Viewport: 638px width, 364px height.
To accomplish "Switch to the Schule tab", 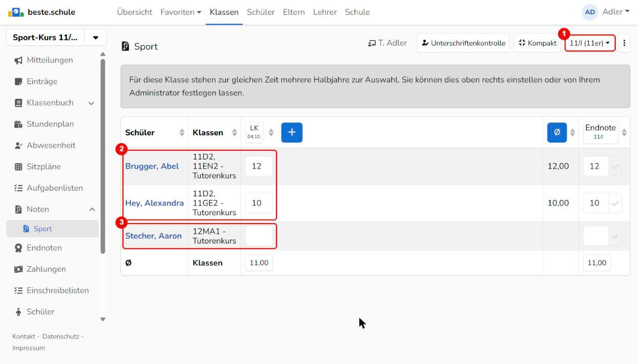I will (x=357, y=12).
